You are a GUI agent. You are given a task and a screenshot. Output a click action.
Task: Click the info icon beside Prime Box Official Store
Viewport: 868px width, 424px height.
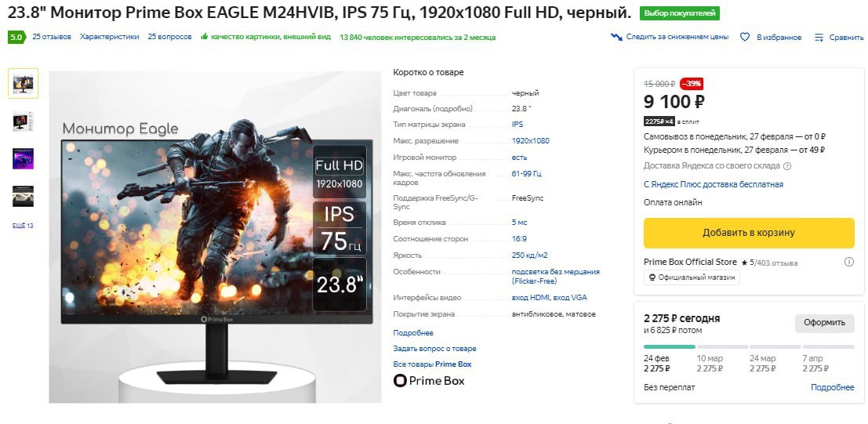[848, 262]
